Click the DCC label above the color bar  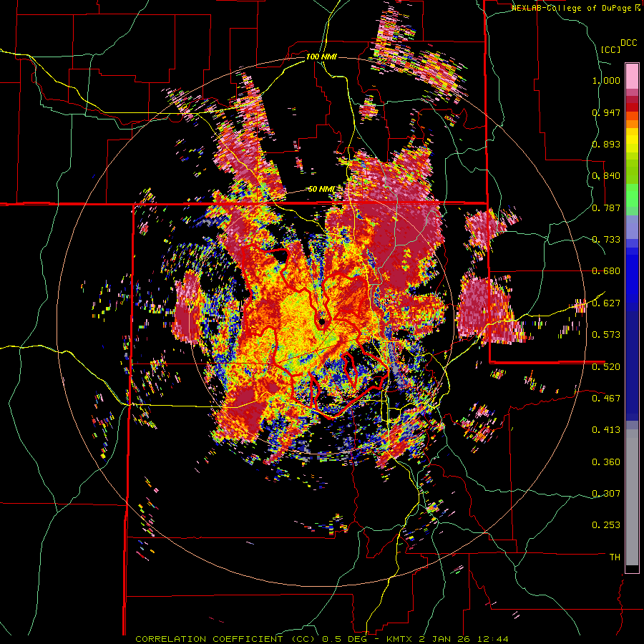click(628, 43)
